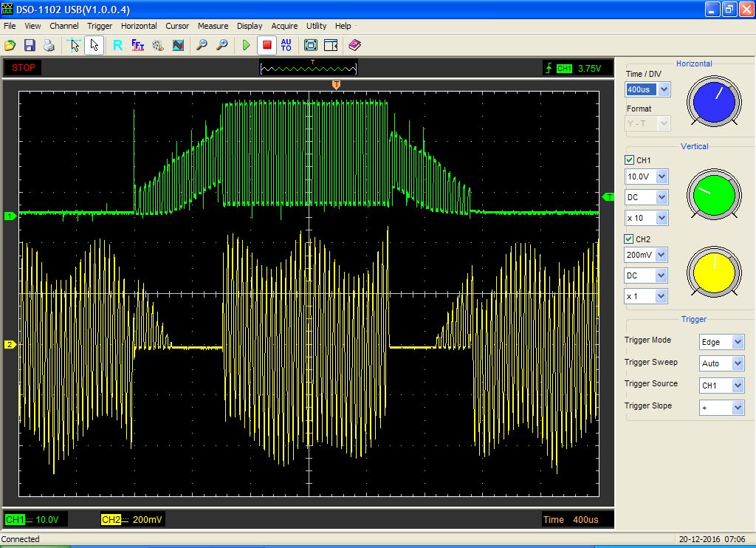Click the yellow CH2 vertical knob
The width and height of the screenshot is (756, 548).
click(714, 273)
